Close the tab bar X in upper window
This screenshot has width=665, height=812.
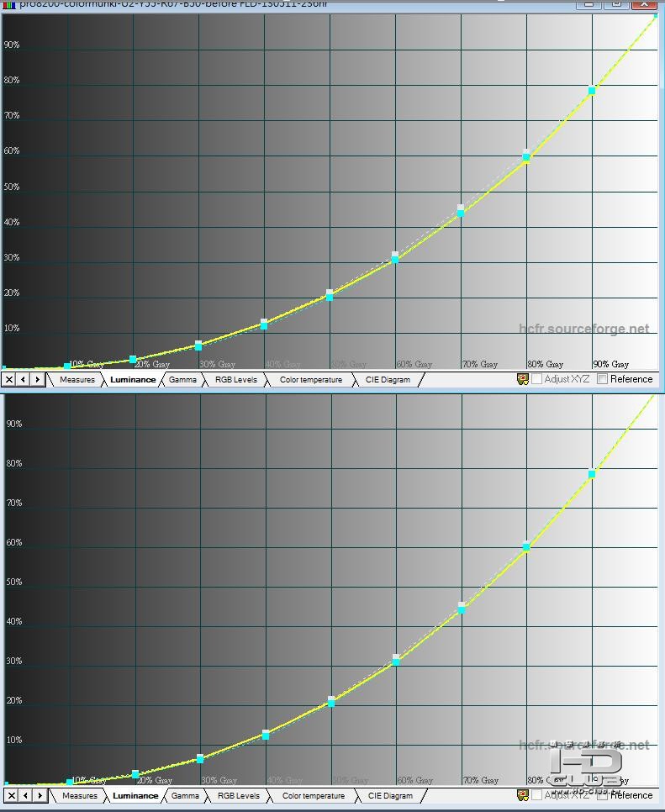[8, 380]
